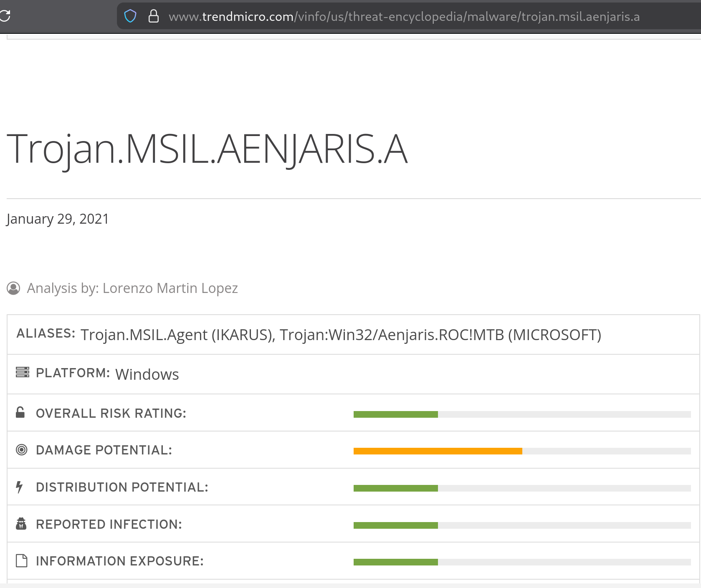
Task: Click 'Analysis by: Lorenzo Martin Lopez' text
Action: 132,288
